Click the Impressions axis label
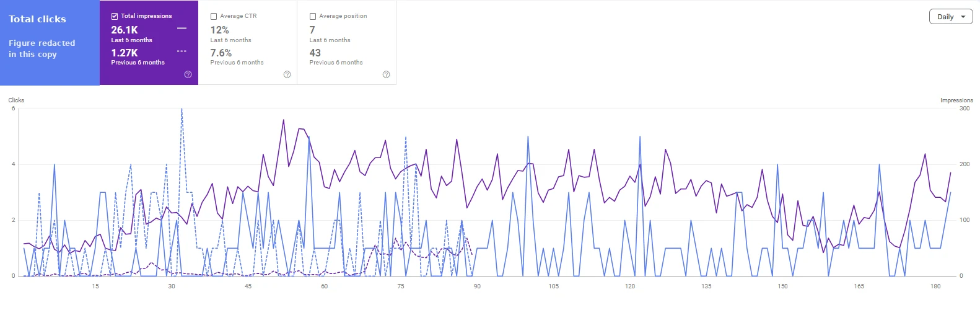980x315 pixels. click(x=956, y=100)
